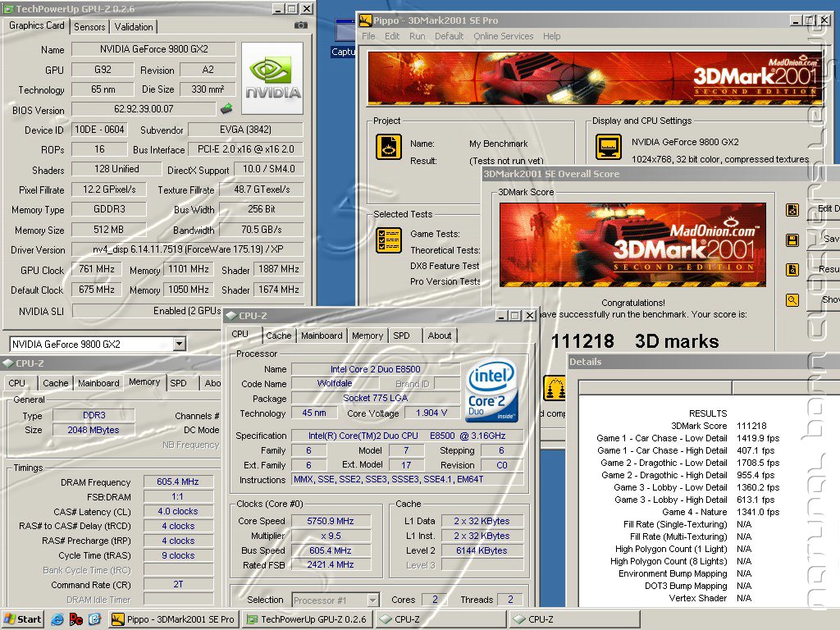
Task: Select the Graphics Card tab in GPU-Z
Action: click(x=36, y=25)
